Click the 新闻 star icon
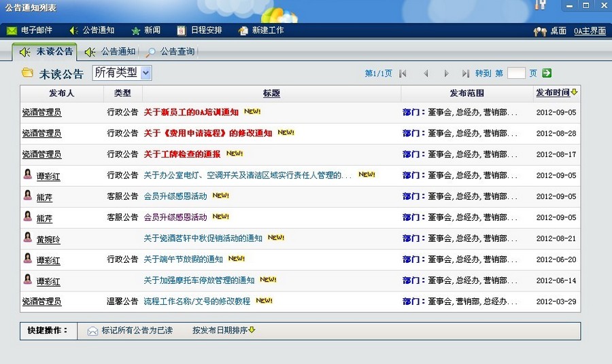This screenshot has width=612, height=364. [136, 31]
